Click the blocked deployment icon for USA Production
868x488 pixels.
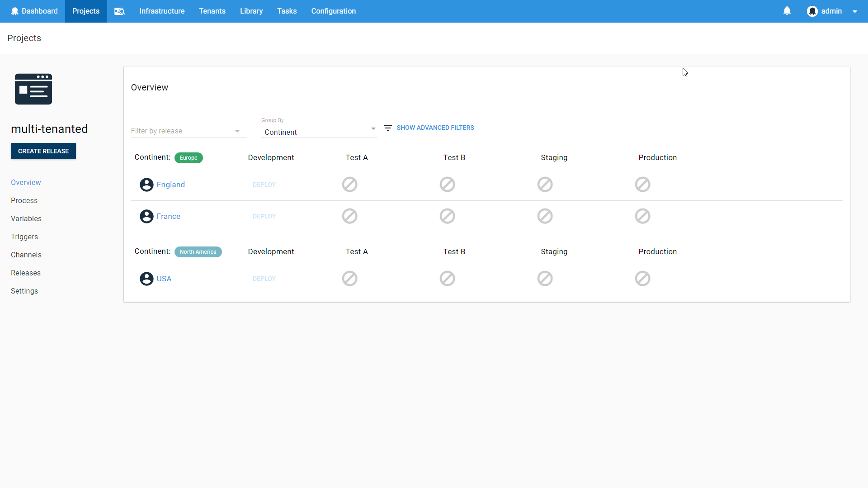click(x=642, y=279)
